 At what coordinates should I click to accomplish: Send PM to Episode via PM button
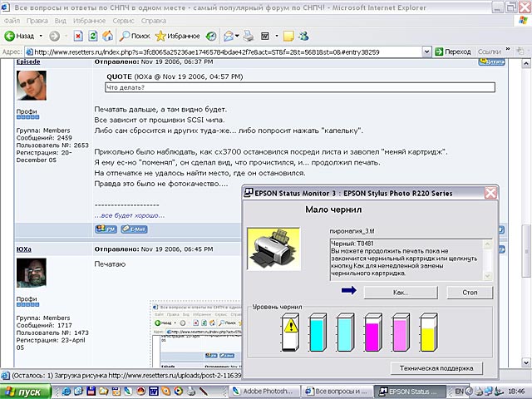coord(106,229)
